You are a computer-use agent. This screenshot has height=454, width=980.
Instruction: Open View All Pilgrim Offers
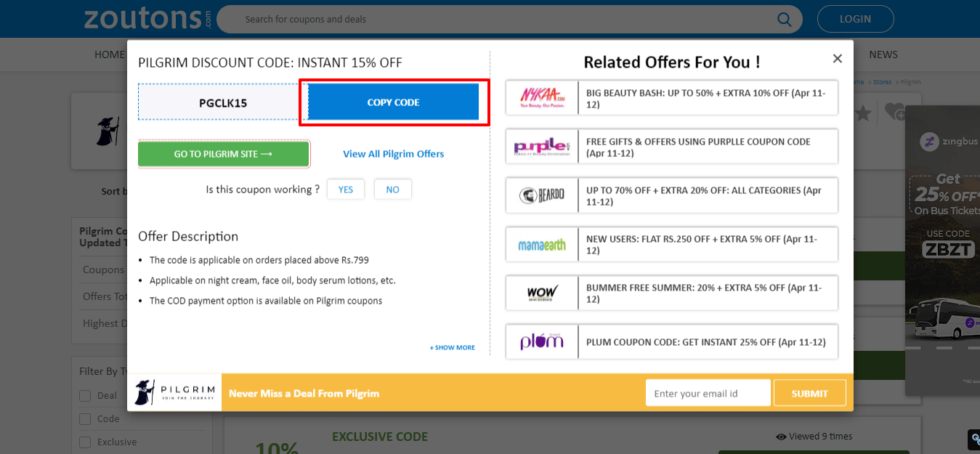click(x=393, y=153)
